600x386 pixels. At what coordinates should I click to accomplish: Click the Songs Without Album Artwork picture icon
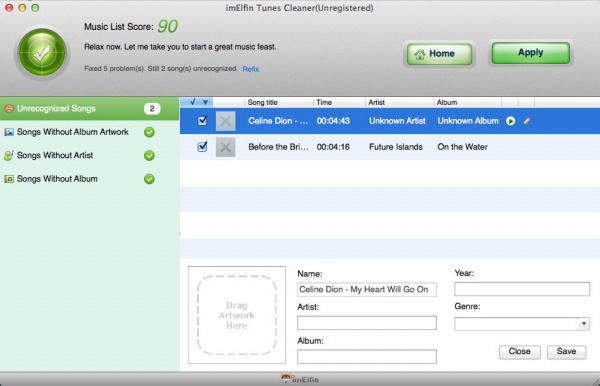tap(9, 132)
